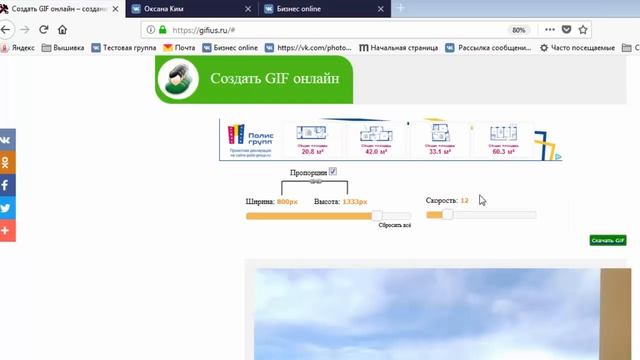Click the 80% zoom level indicator
This screenshot has width=640, height=360.
pos(518,30)
